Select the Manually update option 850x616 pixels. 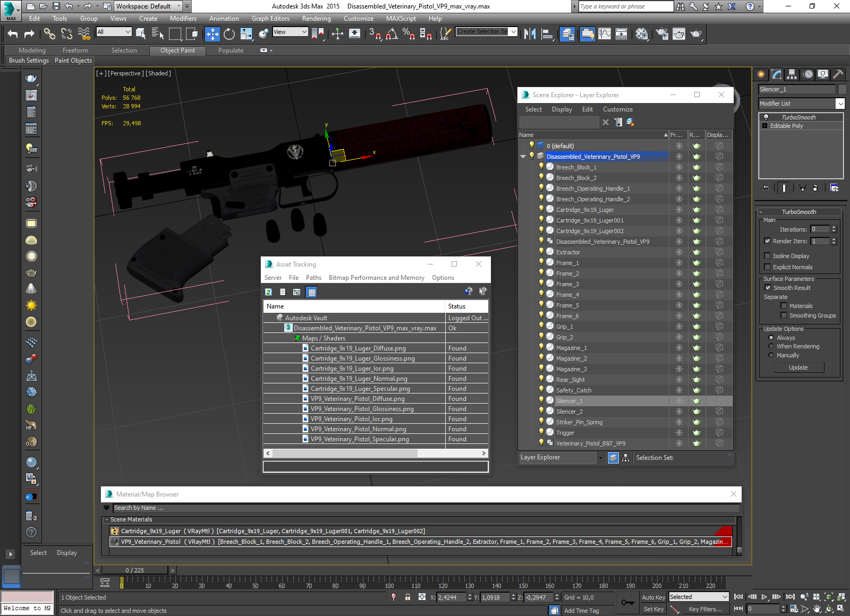click(x=771, y=355)
